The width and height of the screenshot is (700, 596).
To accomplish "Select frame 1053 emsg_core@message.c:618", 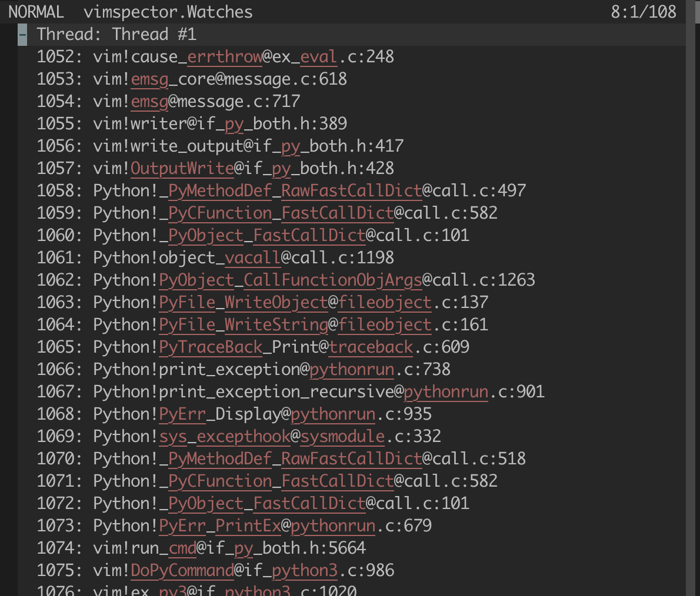I will [192, 79].
